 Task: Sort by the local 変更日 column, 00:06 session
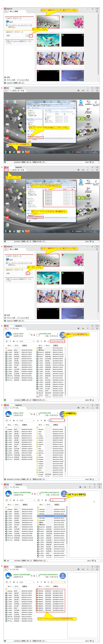25,345
